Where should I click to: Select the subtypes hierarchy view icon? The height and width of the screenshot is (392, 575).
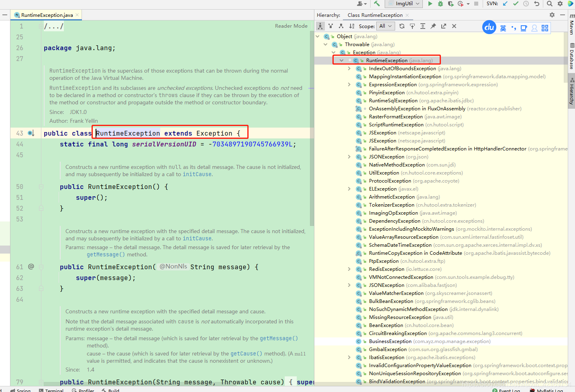pos(341,26)
